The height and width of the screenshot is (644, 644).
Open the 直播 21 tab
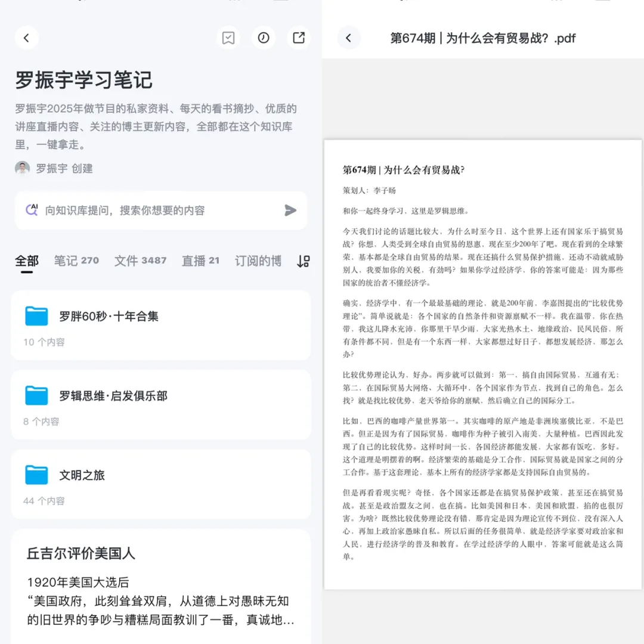pyautogui.click(x=200, y=261)
